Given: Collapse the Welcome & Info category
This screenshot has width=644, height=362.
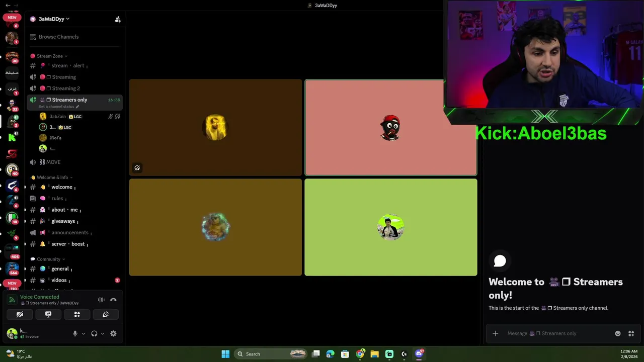Looking at the screenshot, I should point(51,177).
